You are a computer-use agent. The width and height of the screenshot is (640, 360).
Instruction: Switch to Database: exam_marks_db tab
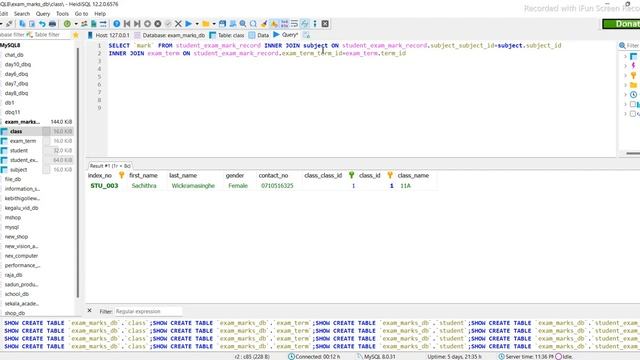(x=169, y=36)
